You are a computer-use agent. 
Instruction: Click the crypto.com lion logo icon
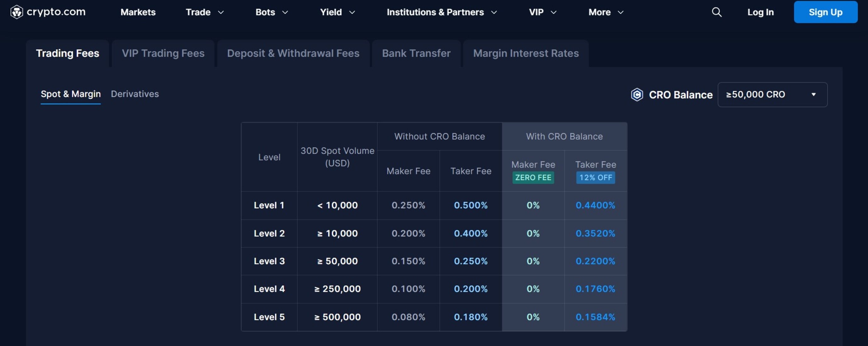[x=16, y=12]
